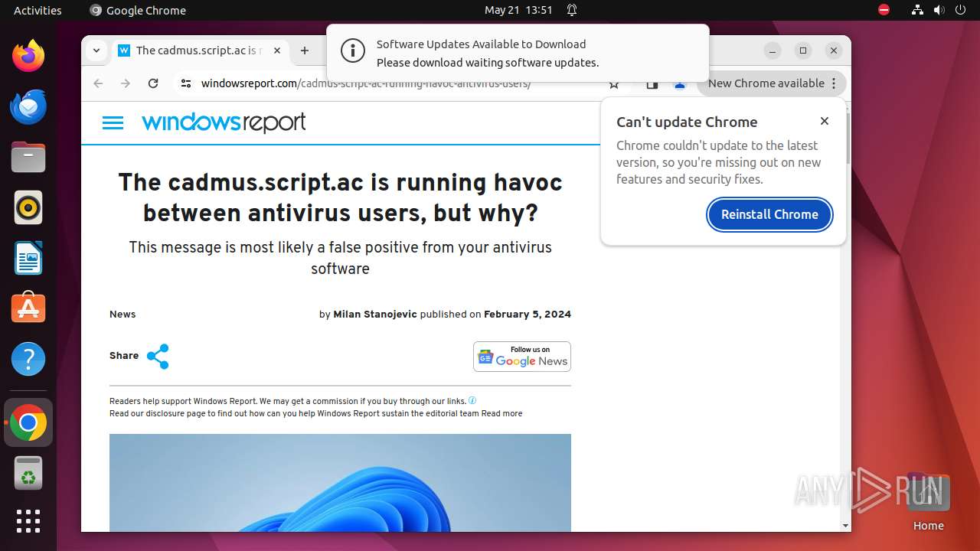Click the Share label text
Viewport: 980px width, 551px height.
click(124, 356)
